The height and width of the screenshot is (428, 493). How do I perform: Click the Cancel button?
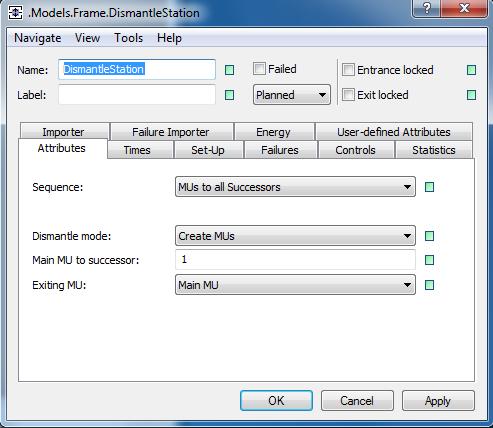pyautogui.click(x=357, y=401)
